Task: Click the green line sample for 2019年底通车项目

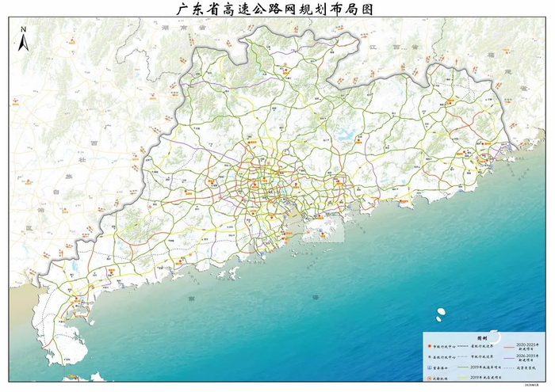Action: (463, 367)
